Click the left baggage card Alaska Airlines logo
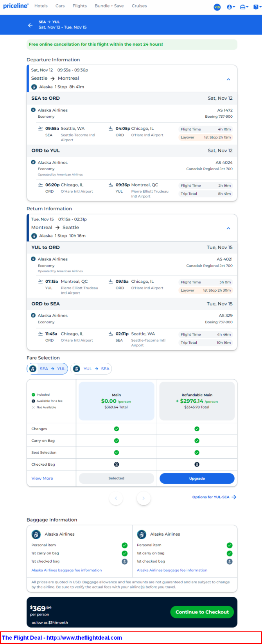This screenshot has width=262, height=644. point(36,534)
